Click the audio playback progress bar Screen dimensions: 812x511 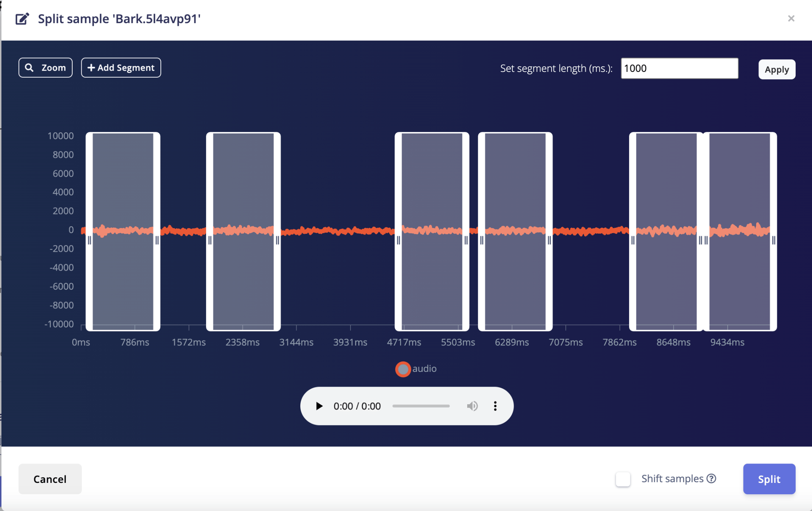[421, 406]
